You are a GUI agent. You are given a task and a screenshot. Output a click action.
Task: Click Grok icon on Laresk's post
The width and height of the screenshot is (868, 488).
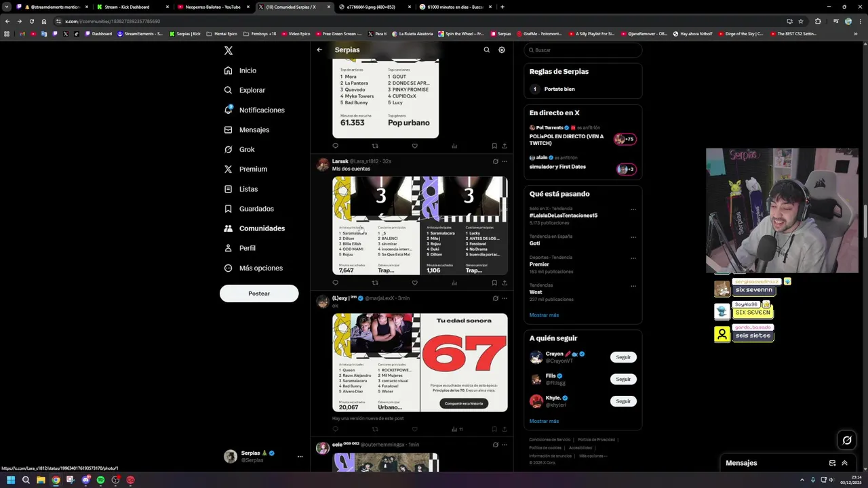(495, 161)
